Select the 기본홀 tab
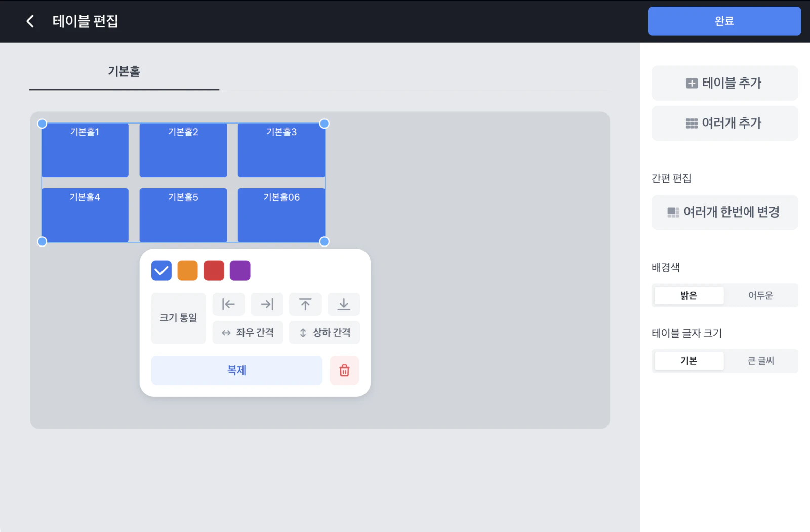Viewport: 810px width, 532px height. click(124, 72)
